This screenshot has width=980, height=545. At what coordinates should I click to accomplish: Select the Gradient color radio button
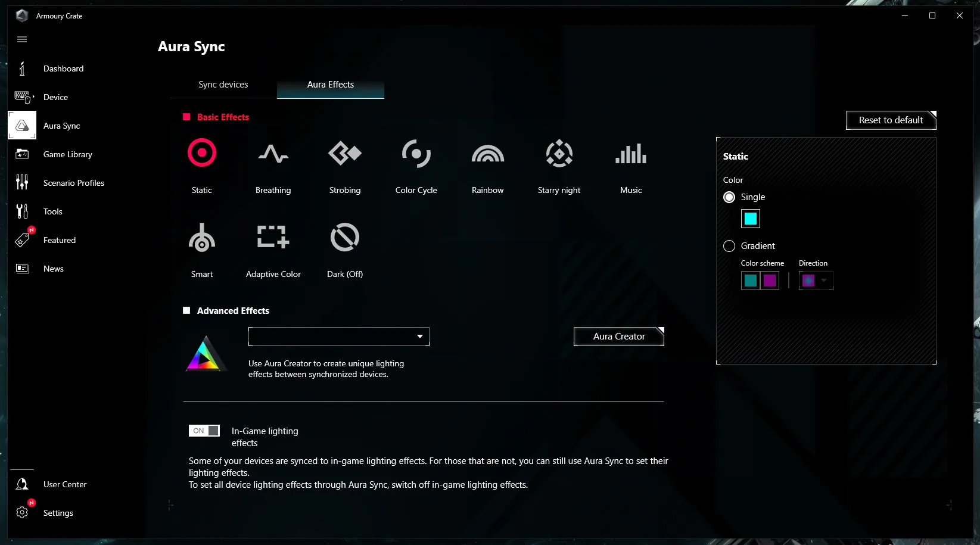pyautogui.click(x=729, y=246)
